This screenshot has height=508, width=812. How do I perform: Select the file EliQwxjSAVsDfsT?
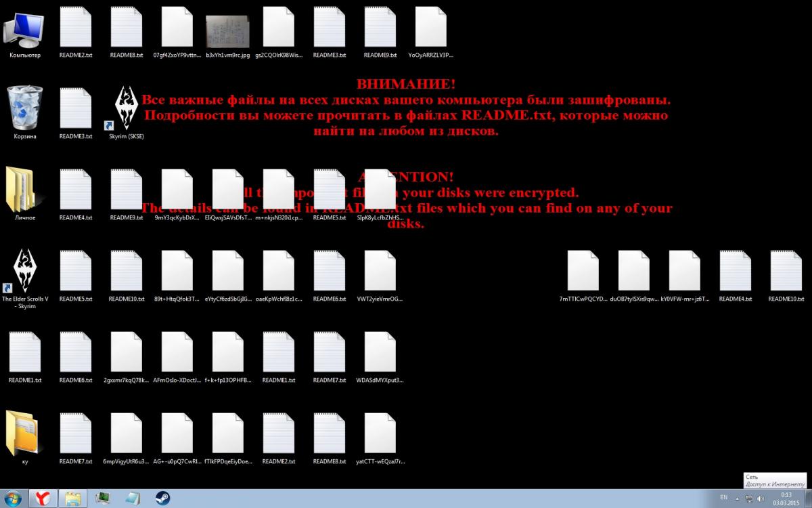(x=227, y=194)
